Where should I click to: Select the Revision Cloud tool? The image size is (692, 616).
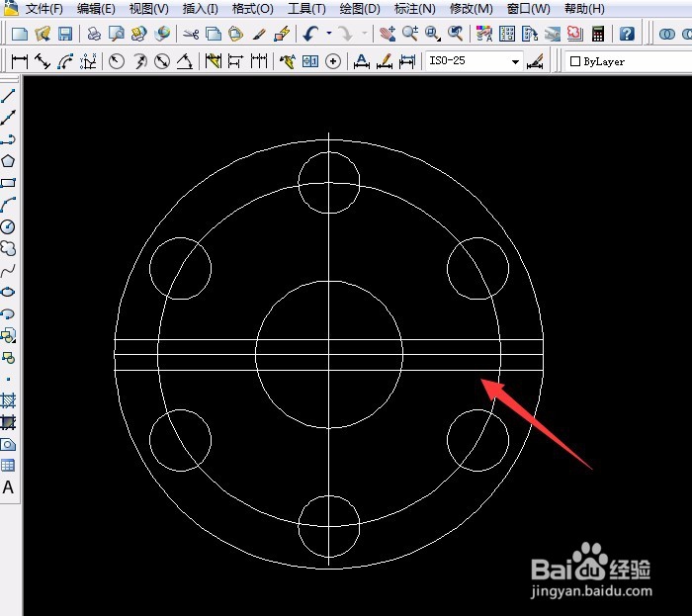[x=8, y=248]
